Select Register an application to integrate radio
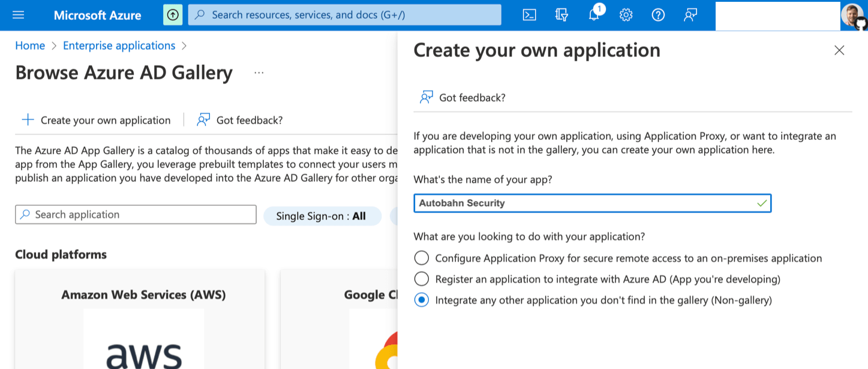The height and width of the screenshot is (369, 868). tap(422, 279)
